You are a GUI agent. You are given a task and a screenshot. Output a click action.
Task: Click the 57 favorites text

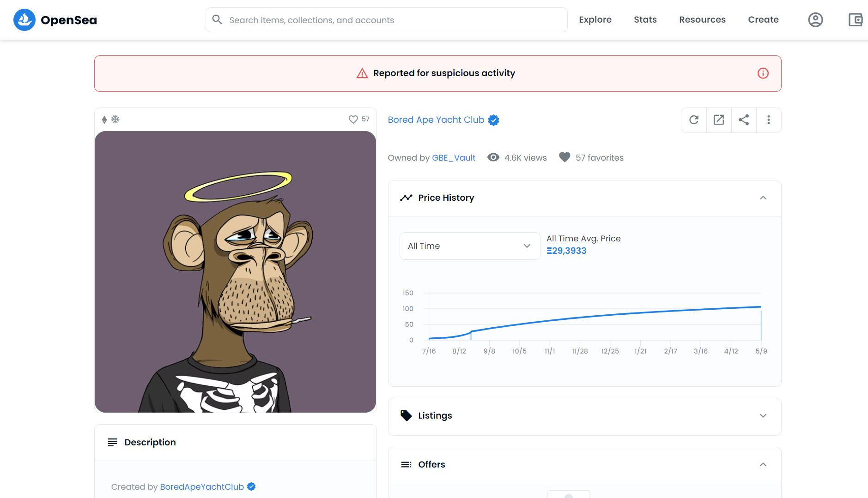600,158
